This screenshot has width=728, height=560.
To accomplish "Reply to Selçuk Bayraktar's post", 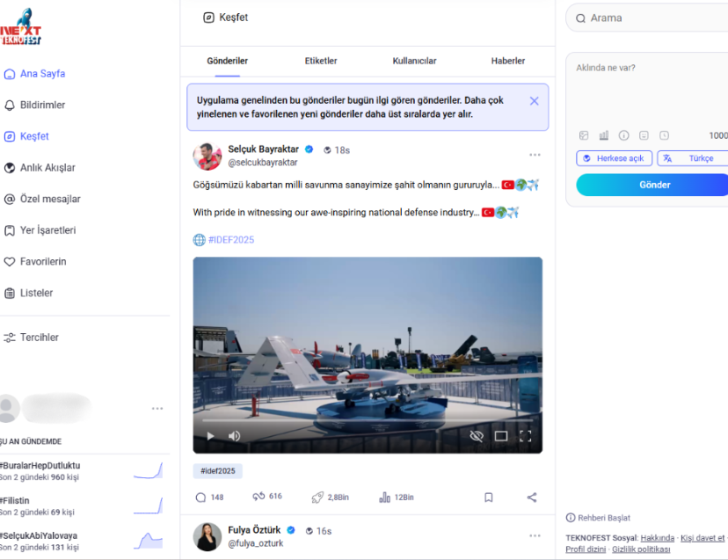I will (201, 498).
